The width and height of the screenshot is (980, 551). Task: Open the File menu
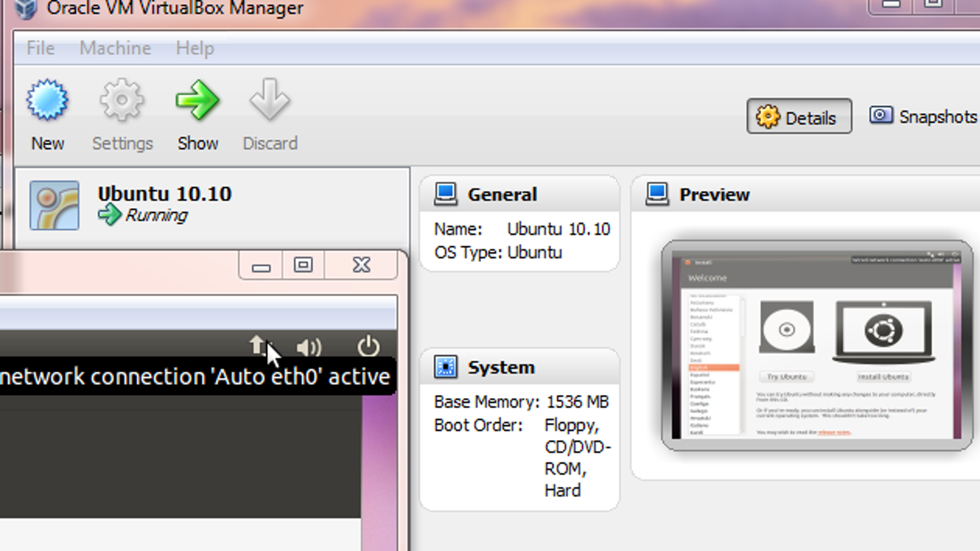[x=40, y=48]
